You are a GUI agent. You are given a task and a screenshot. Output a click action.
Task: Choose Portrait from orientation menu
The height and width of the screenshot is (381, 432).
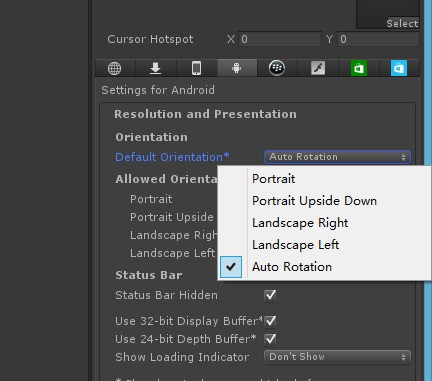(324, 179)
